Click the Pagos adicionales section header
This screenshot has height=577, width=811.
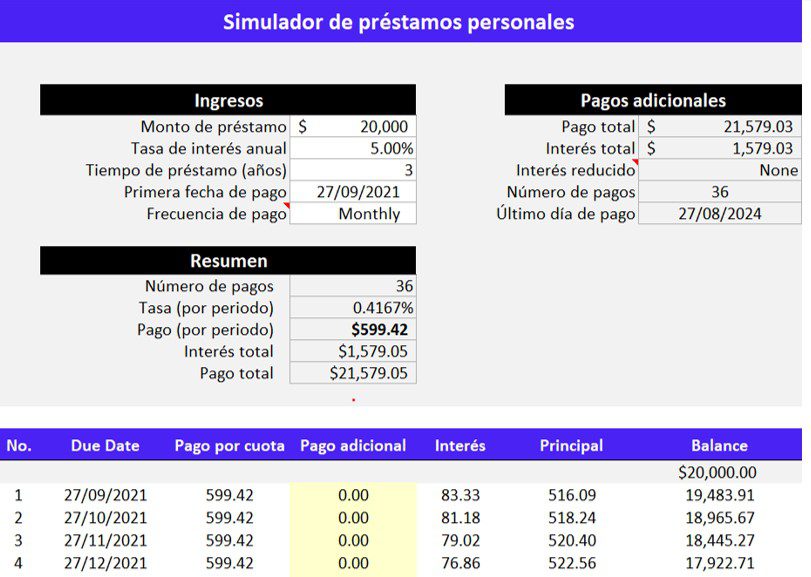(x=653, y=100)
